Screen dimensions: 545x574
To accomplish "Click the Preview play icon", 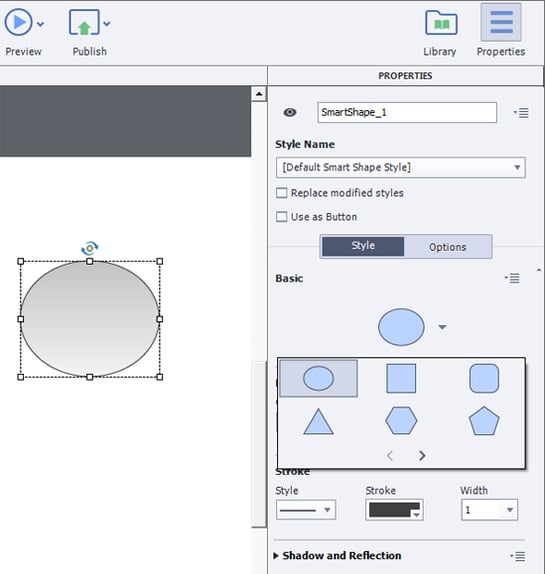I will tap(18, 23).
